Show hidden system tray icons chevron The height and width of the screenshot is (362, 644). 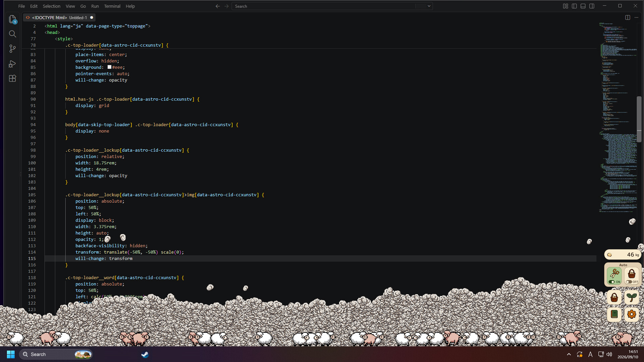pos(569,354)
